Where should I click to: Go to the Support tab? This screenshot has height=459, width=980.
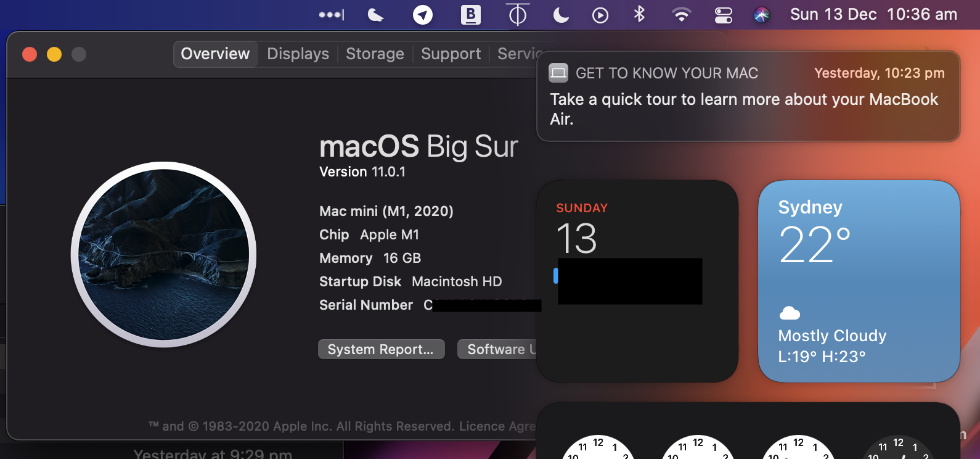[451, 54]
